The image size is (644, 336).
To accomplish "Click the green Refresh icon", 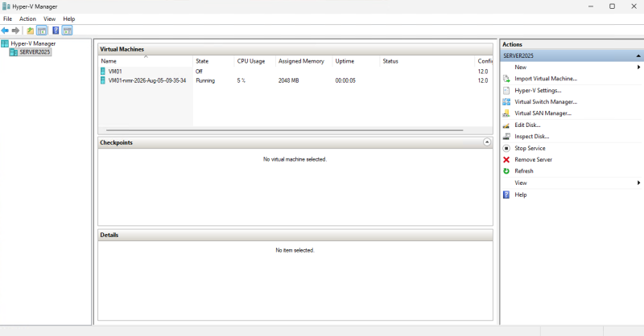I will pyautogui.click(x=506, y=171).
